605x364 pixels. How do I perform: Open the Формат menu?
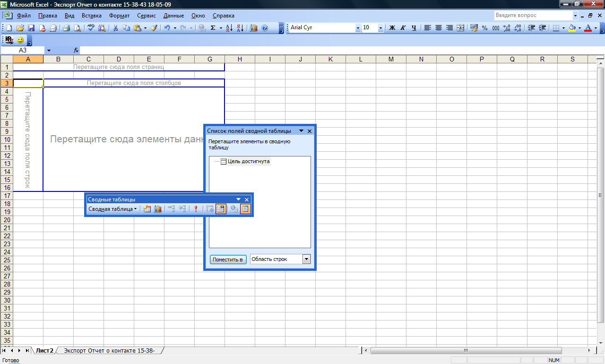[120, 16]
